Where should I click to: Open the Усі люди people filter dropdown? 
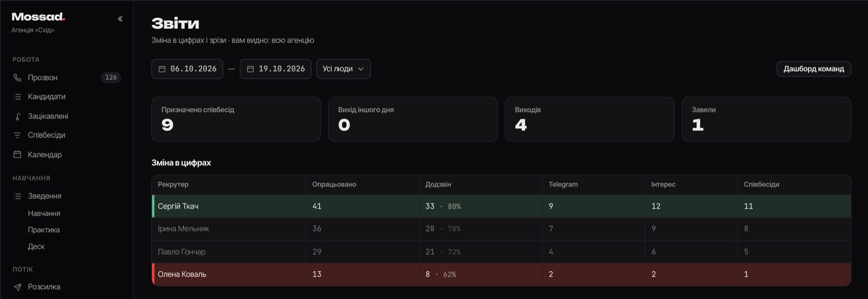[x=343, y=69]
